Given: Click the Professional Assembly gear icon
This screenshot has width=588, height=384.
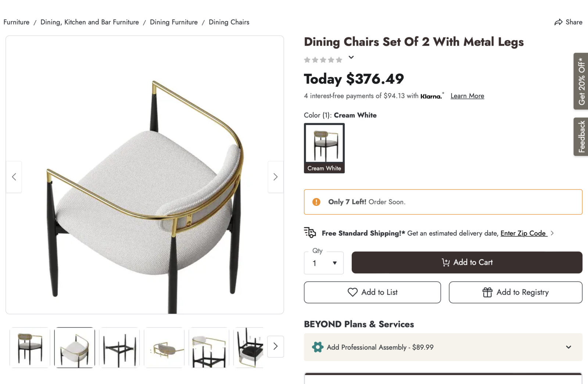Looking at the screenshot, I should 318,347.
